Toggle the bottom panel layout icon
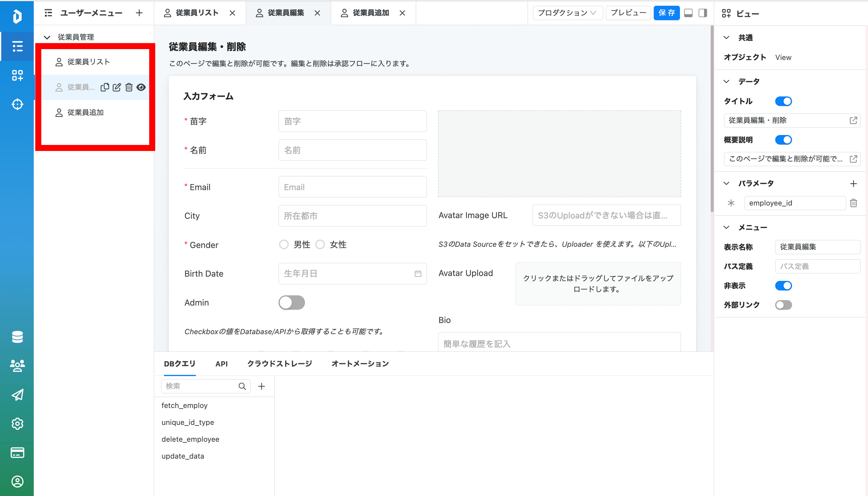868x496 pixels. pyautogui.click(x=688, y=13)
